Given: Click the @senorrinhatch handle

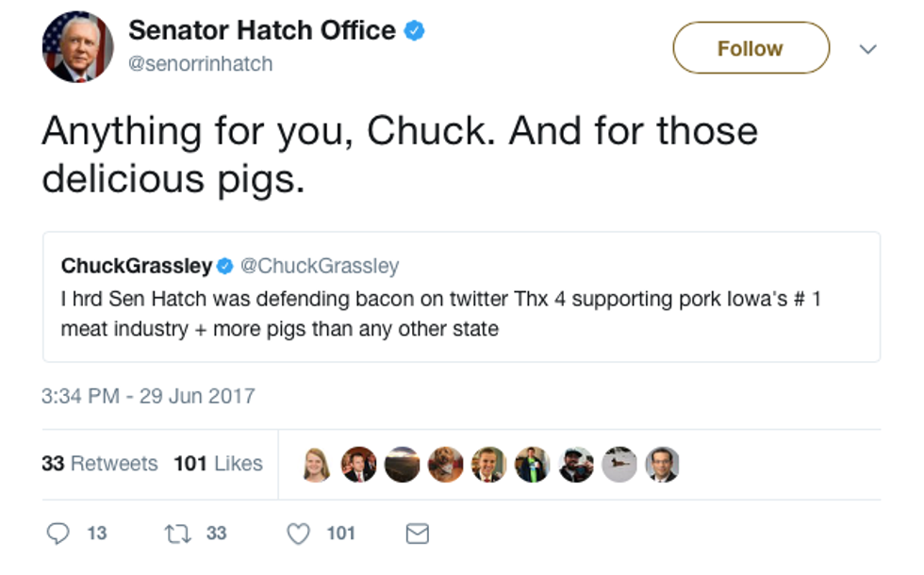Looking at the screenshot, I should [200, 63].
